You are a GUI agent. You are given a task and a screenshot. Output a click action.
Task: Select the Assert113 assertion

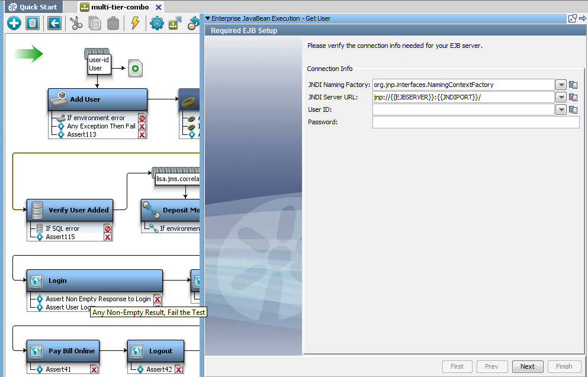point(81,134)
